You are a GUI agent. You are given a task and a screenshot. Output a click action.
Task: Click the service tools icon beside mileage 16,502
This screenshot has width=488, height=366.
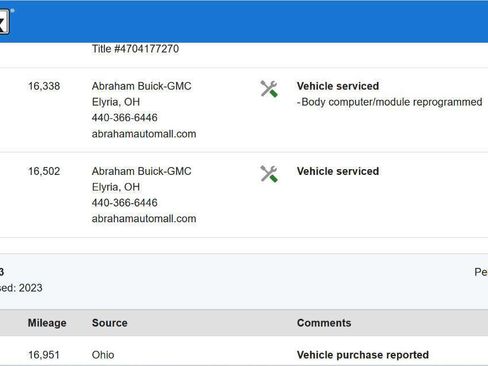pyautogui.click(x=269, y=174)
